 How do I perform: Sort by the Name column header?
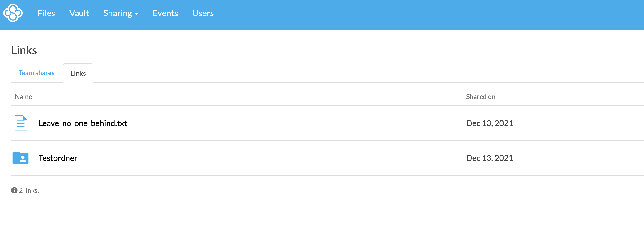[x=24, y=97]
